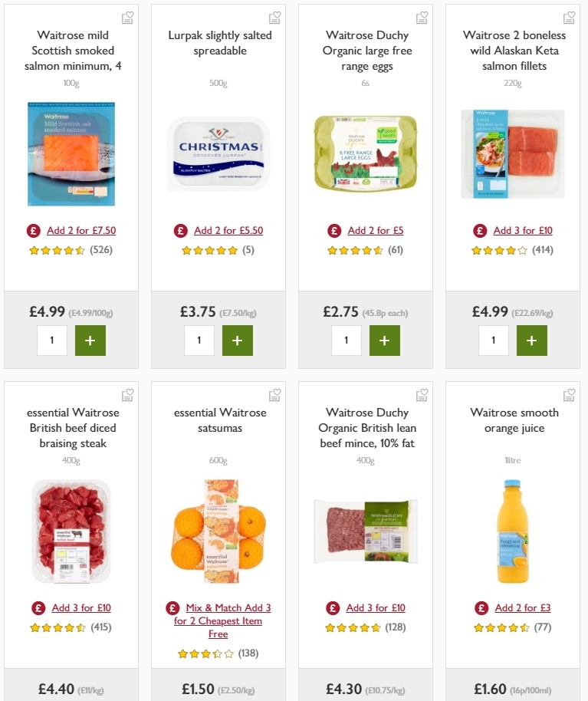This screenshot has height=701, width=588.
Task: Click the pound offer icon on braising steak
Action: [x=37, y=607]
